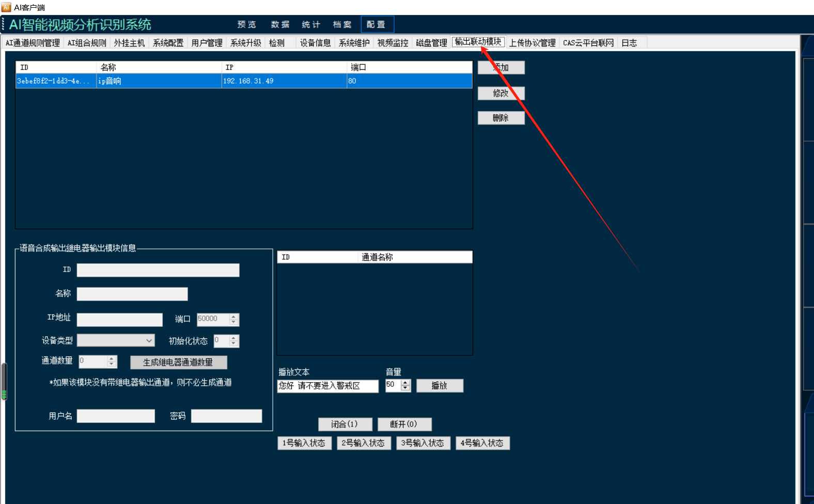This screenshot has width=814, height=504.
Task: Open the 设备信息 tab
Action: 315,43
